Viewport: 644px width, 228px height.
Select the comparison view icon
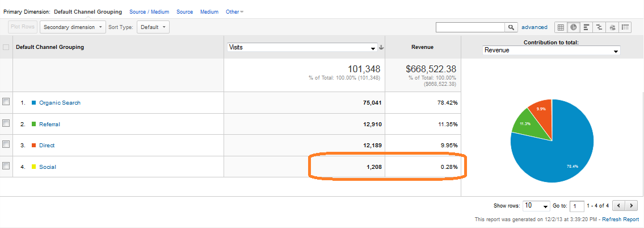coord(599,27)
